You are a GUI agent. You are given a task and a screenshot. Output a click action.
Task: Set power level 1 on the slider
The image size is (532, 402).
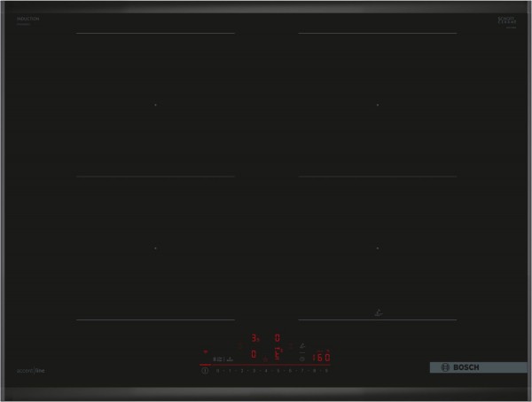(230, 371)
